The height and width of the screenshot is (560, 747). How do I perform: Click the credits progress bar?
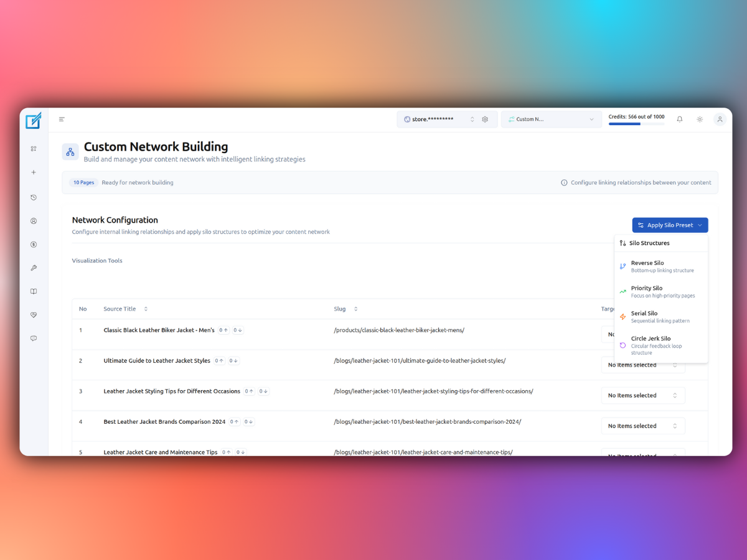tap(636, 124)
